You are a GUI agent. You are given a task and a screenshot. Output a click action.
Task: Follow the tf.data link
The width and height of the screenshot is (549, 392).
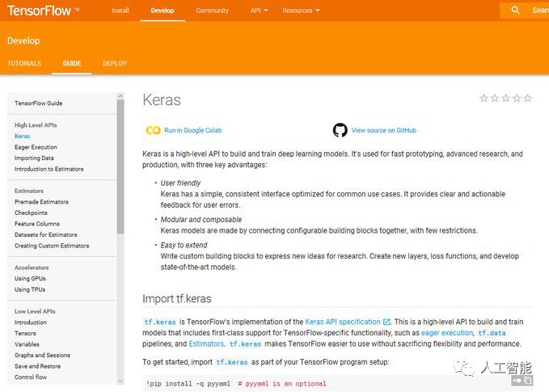pyautogui.click(x=492, y=333)
